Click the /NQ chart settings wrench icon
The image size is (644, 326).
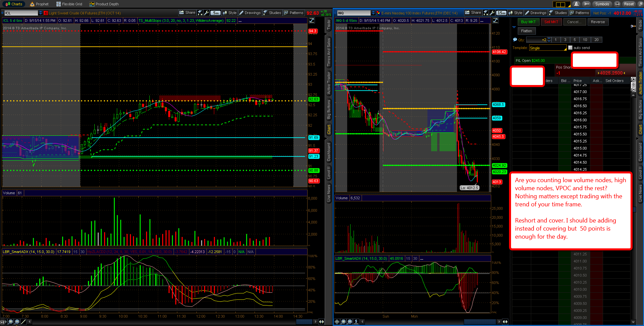(x=492, y=13)
